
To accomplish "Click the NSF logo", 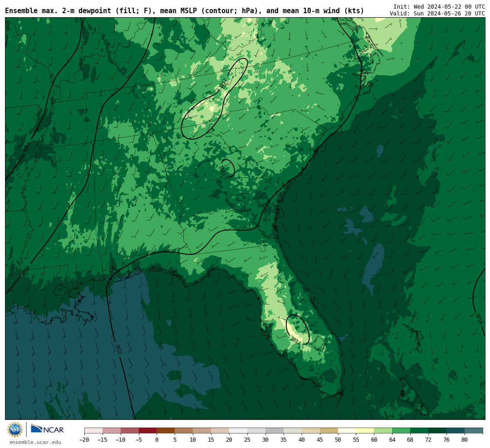I will (15, 429).
